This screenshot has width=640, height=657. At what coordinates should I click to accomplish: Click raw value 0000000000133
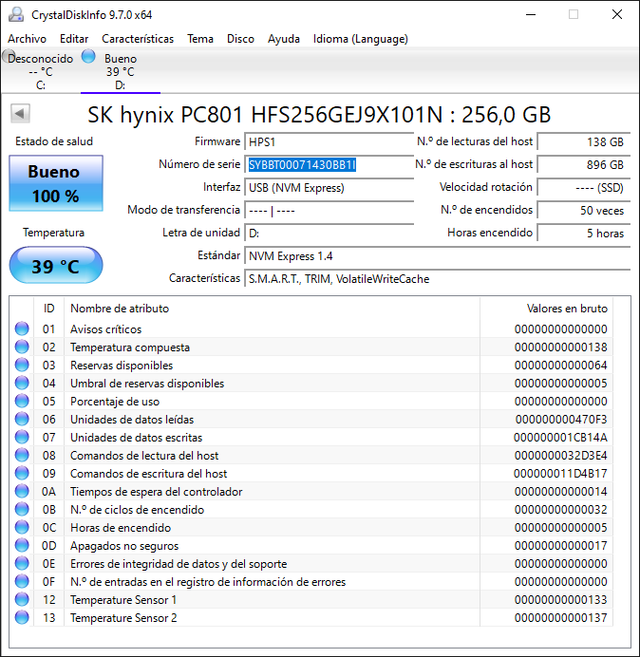click(561, 600)
